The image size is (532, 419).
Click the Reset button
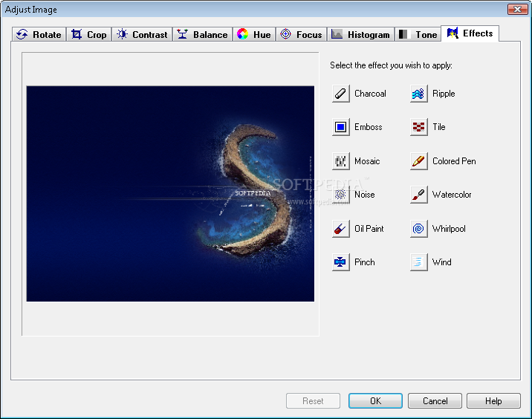click(x=313, y=401)
